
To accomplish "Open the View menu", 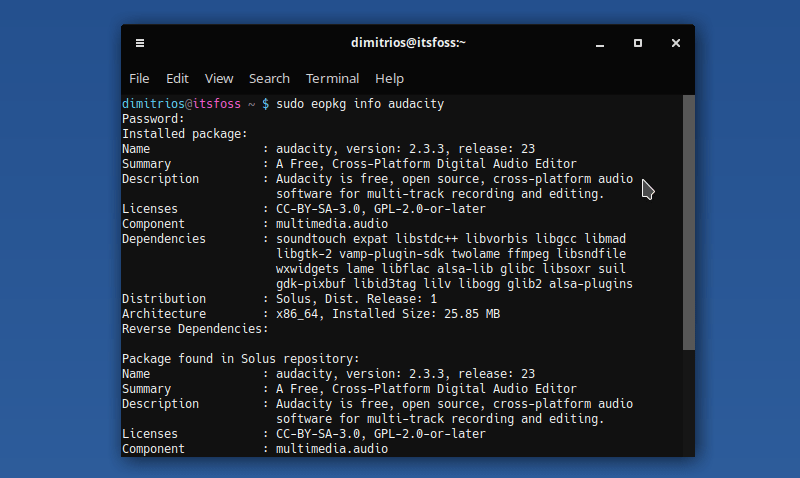I will (219, 79).
